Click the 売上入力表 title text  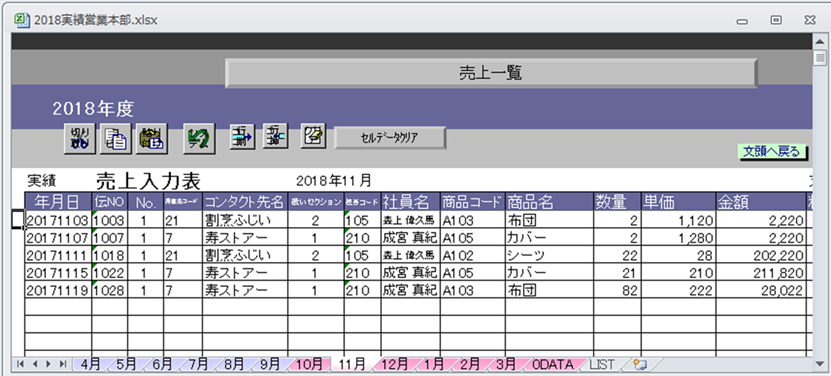tap(148, 181)
